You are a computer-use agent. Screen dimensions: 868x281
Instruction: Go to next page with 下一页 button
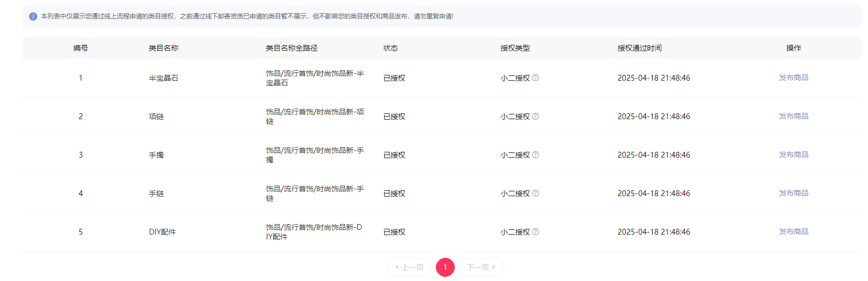point(482,267)
